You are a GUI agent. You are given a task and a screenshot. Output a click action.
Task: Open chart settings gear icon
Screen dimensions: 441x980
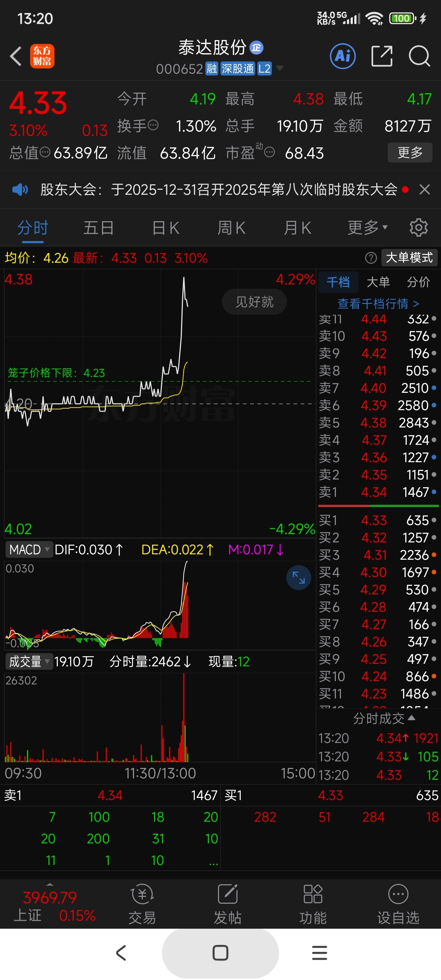tap(419, 228)
